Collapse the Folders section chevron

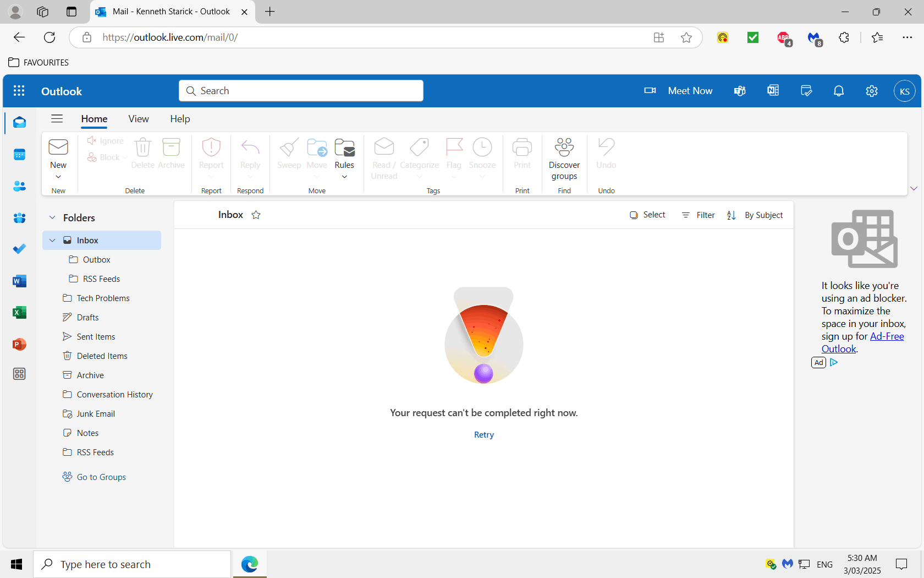pyautogui.click(x=52, y=218)
